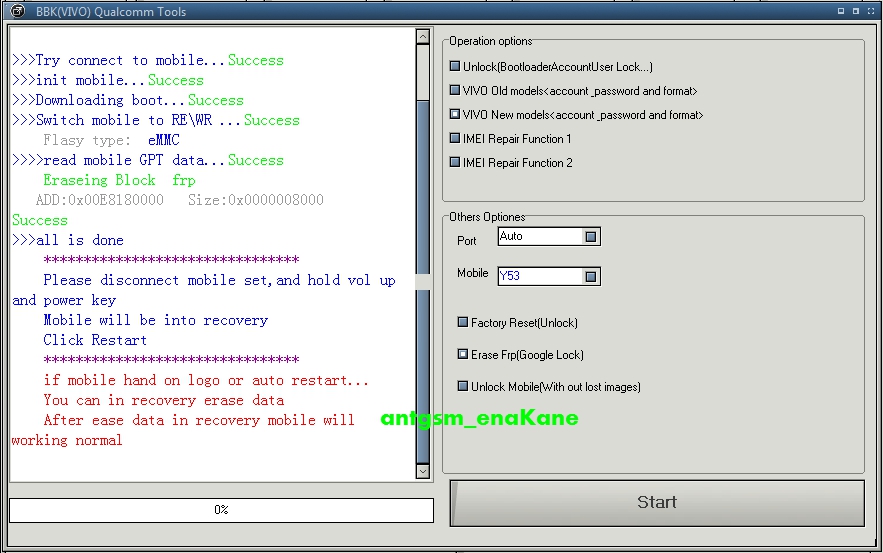Click the application icon in the title bar

tap(17, 11)
